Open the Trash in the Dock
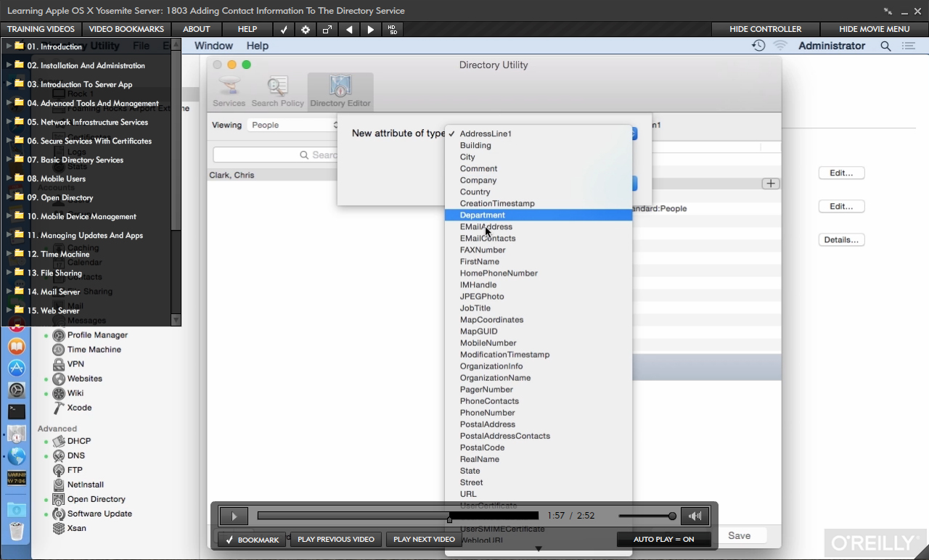 click(17, 532)
